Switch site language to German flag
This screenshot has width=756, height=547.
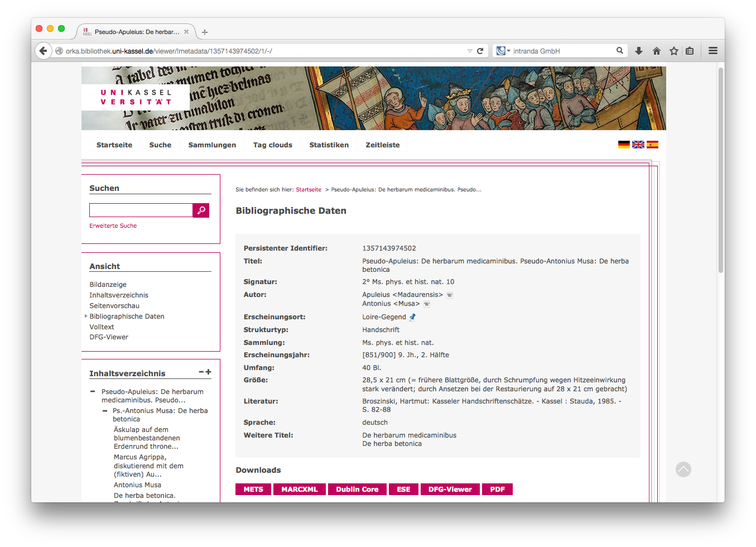point(624,145)
